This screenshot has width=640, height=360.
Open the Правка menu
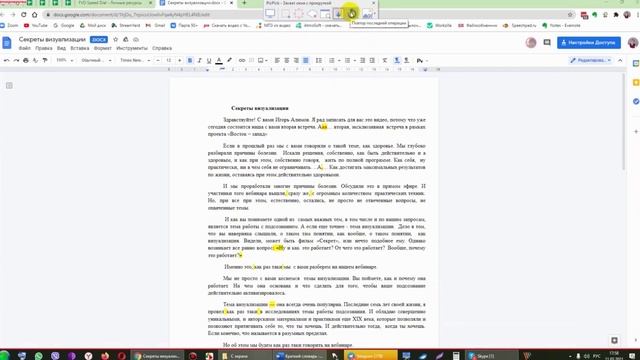44,48
